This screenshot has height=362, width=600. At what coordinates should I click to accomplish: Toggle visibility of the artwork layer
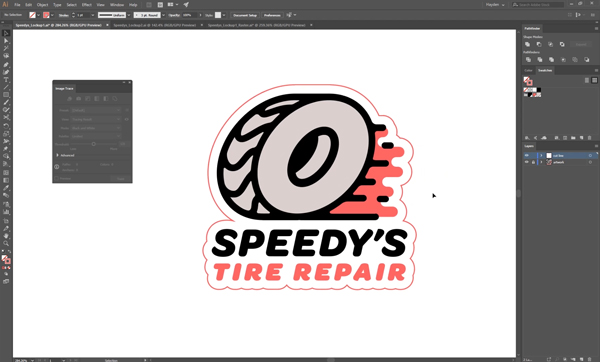point(527,162)
